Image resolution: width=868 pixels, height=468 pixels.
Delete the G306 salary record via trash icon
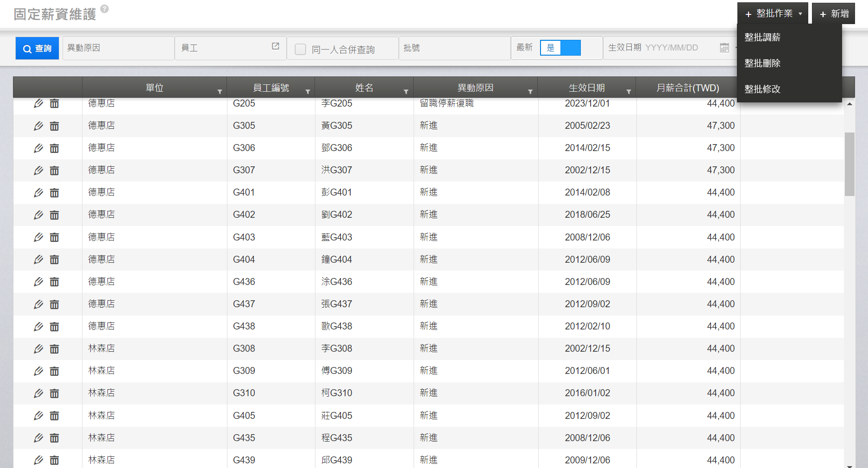click(x=54, y=148)
